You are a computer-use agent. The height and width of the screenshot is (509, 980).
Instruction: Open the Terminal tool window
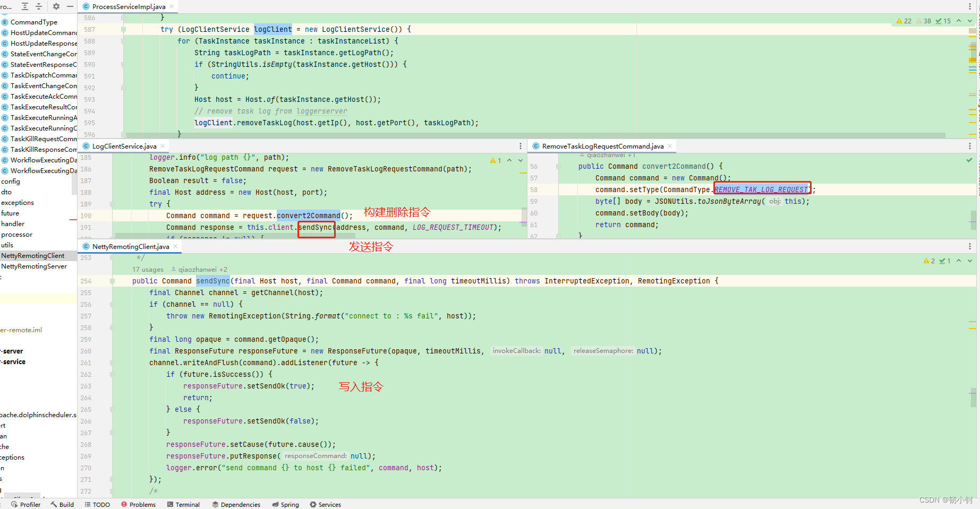tap(183, 504)
